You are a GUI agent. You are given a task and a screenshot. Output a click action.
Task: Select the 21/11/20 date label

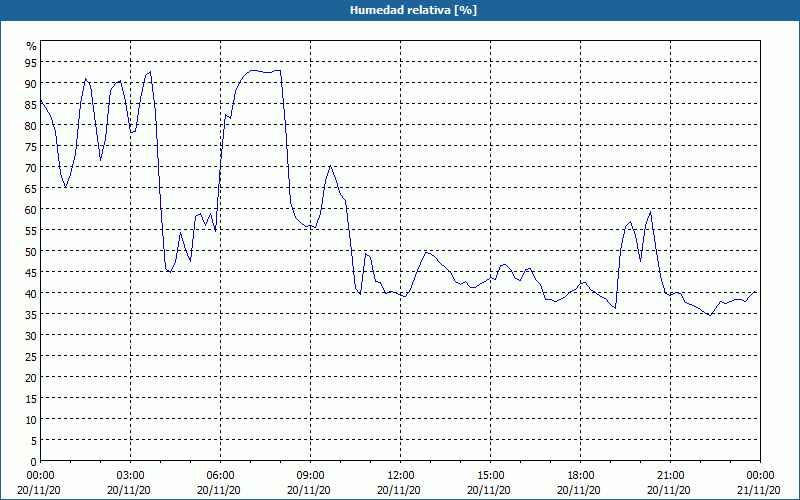[760, 490]
